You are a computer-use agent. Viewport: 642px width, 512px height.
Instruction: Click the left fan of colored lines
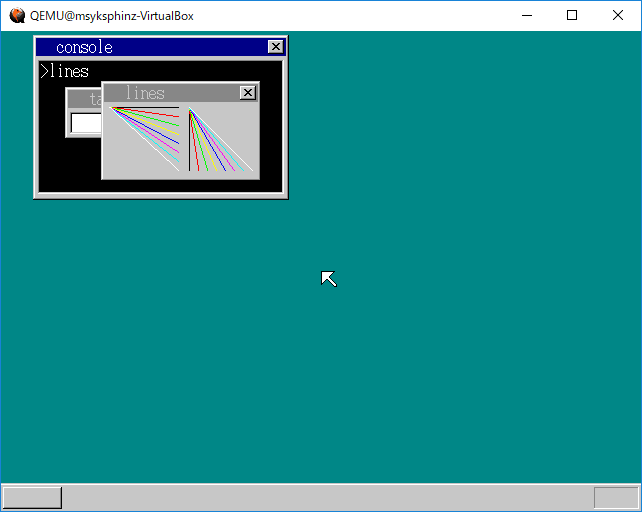coord(145,138)
